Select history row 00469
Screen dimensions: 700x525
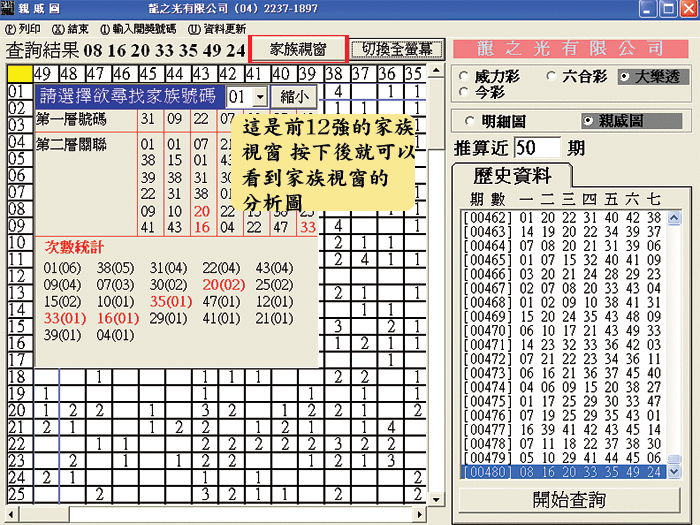point(563,317)
